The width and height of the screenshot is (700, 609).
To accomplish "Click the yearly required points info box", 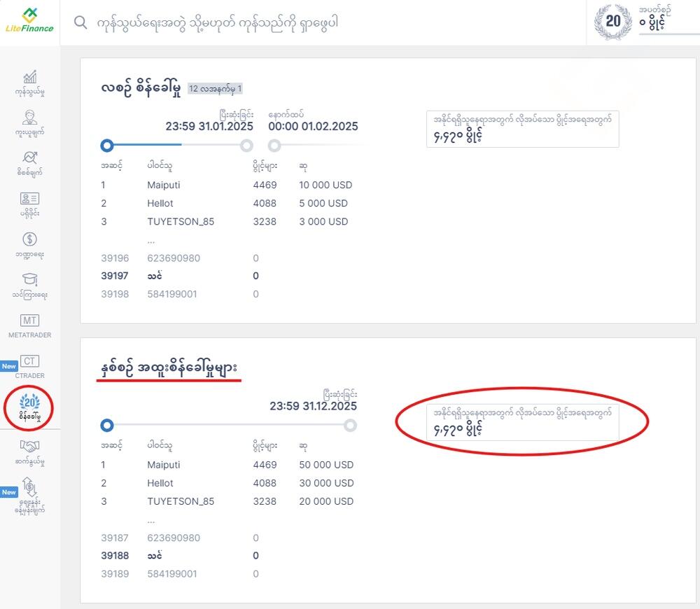I will coord(522,422).
